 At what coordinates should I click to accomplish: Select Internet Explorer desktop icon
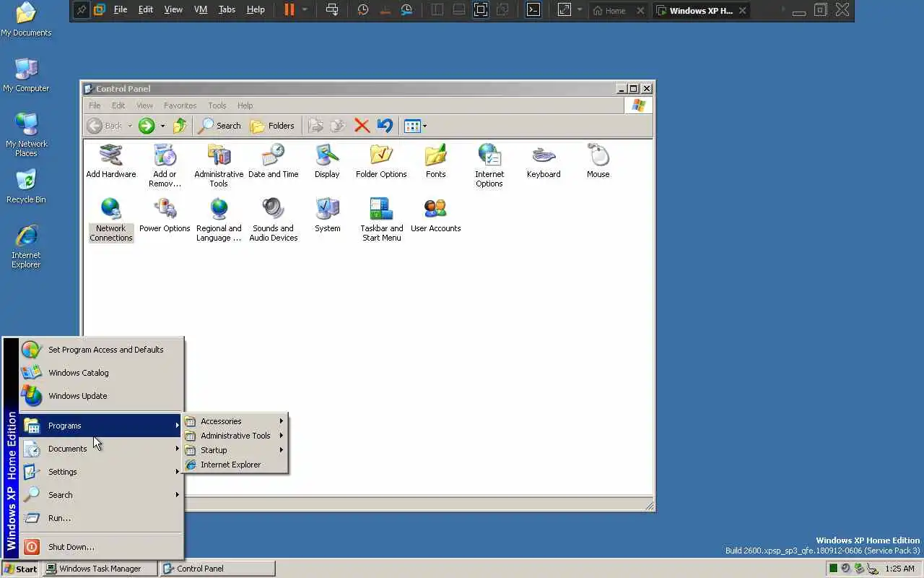tap(26, 246)
